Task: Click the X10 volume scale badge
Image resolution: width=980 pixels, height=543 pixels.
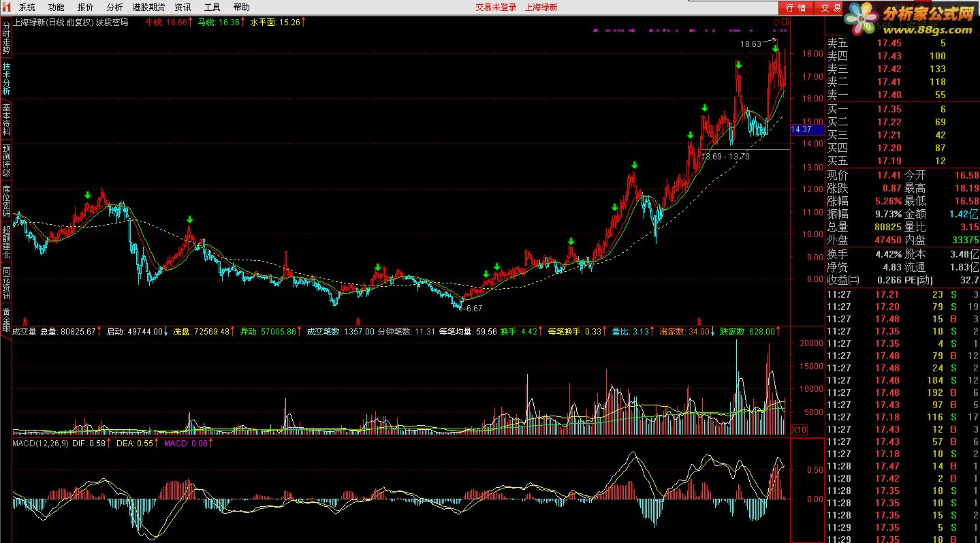Action: [x=799, y=430]
